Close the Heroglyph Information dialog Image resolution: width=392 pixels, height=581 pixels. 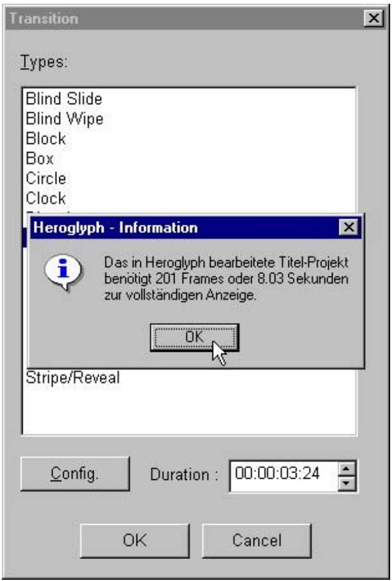pos(349,227)
